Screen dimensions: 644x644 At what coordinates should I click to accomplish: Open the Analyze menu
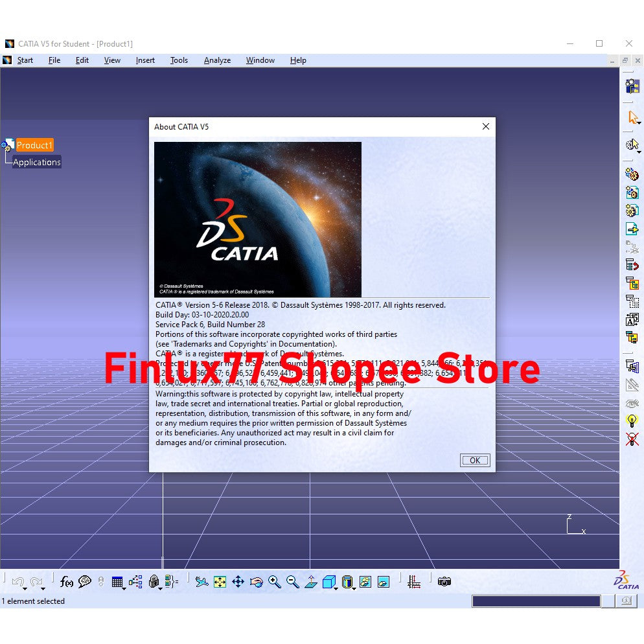click(217, 60)
